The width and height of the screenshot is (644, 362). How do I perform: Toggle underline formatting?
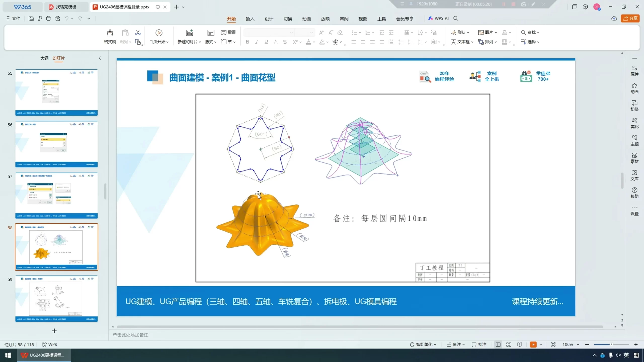click(x=266, y=42)
